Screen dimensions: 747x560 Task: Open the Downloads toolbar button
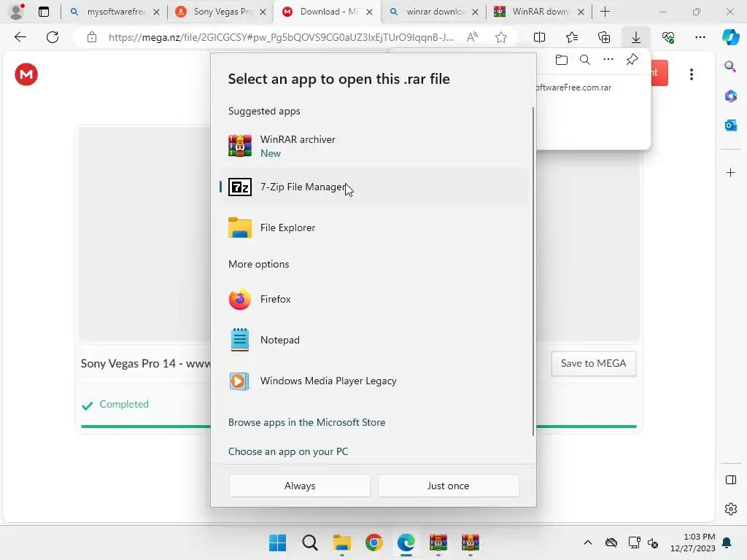coord(636,37)
